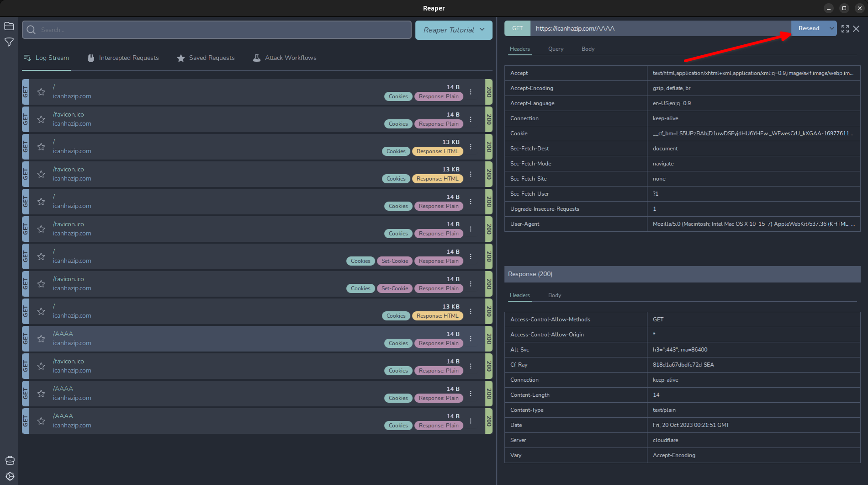Click Response: Plain tag on highlighted /AAAA

(439, 343)
